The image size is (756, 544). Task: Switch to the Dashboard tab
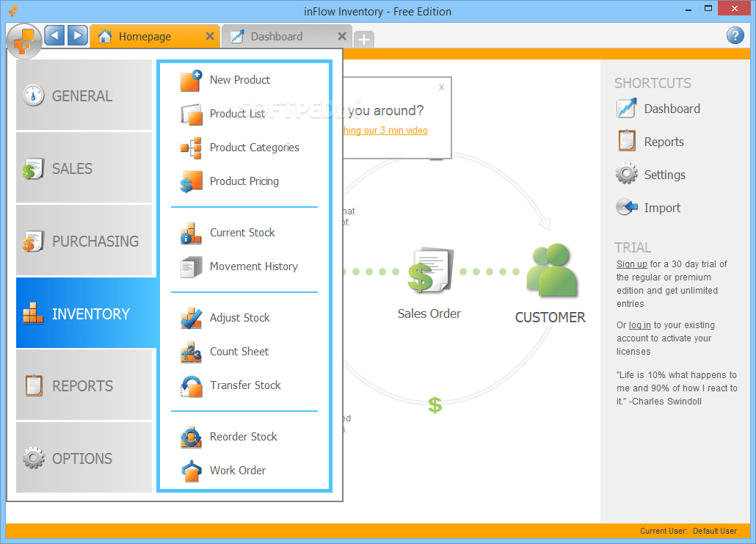pyautogui.click(x=286, y=36)
